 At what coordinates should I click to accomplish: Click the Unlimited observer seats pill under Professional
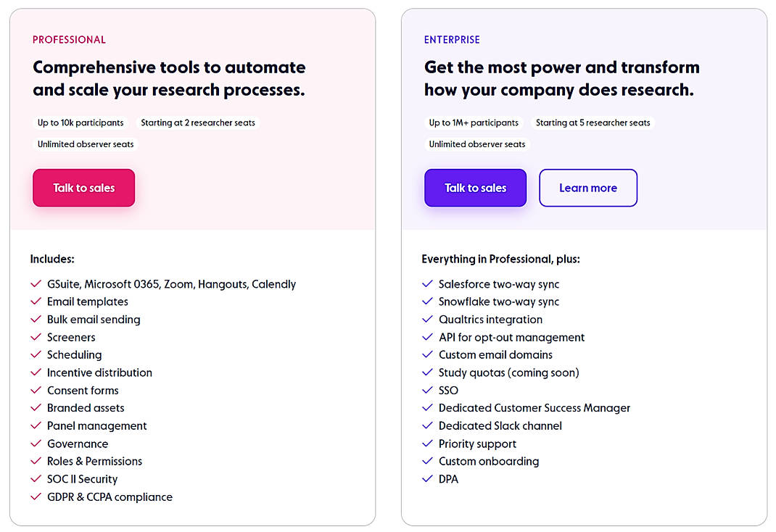click(x=85, y=144)
